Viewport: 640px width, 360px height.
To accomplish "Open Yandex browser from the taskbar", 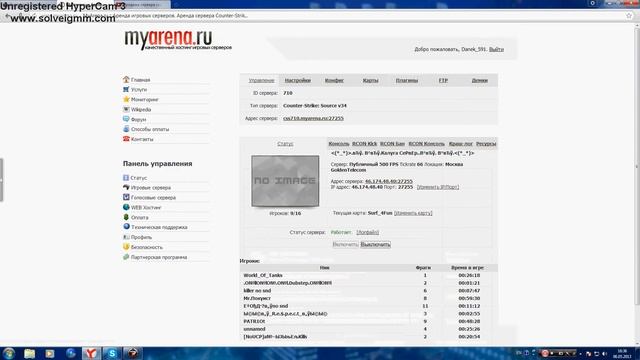I will pyautogui.click(x=91, y=353).
